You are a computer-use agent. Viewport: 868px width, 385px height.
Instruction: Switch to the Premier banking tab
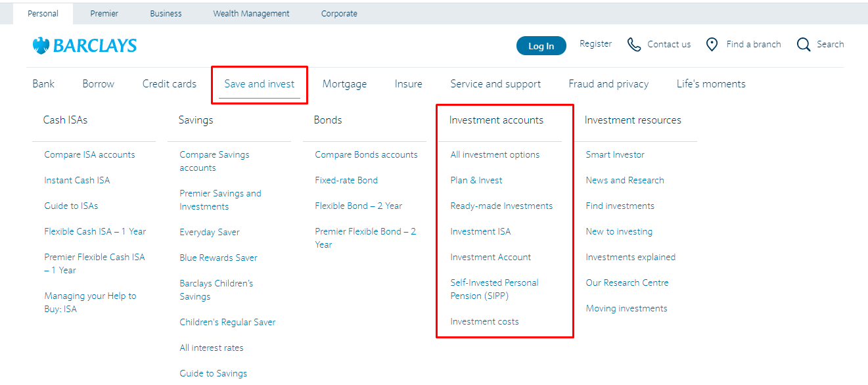coord(104,13)
